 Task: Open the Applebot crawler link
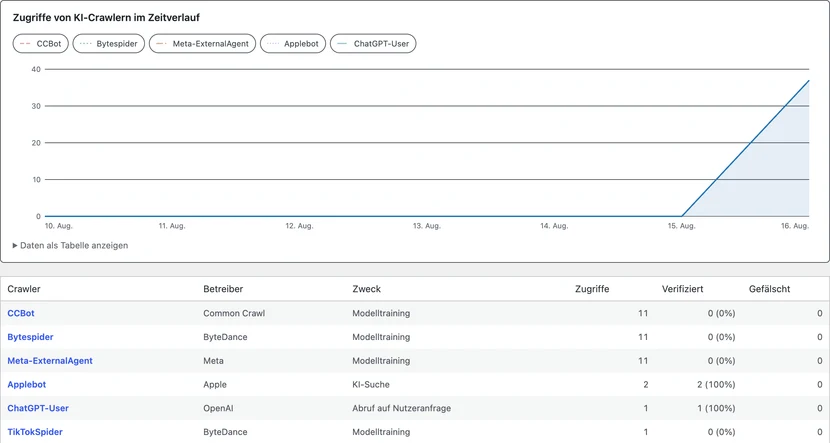[26, 385]
